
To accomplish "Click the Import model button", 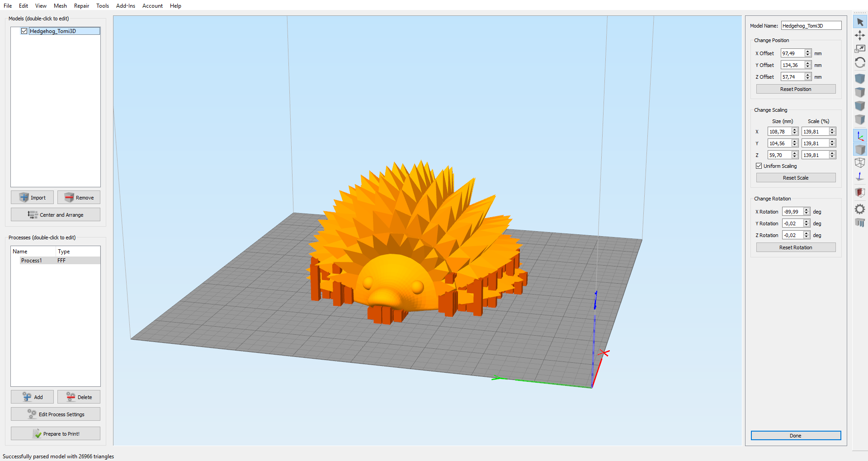I will (32, 198).
